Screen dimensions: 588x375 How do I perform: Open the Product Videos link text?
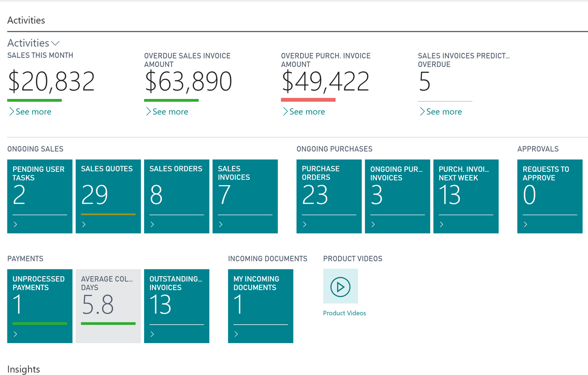[345, 313]
